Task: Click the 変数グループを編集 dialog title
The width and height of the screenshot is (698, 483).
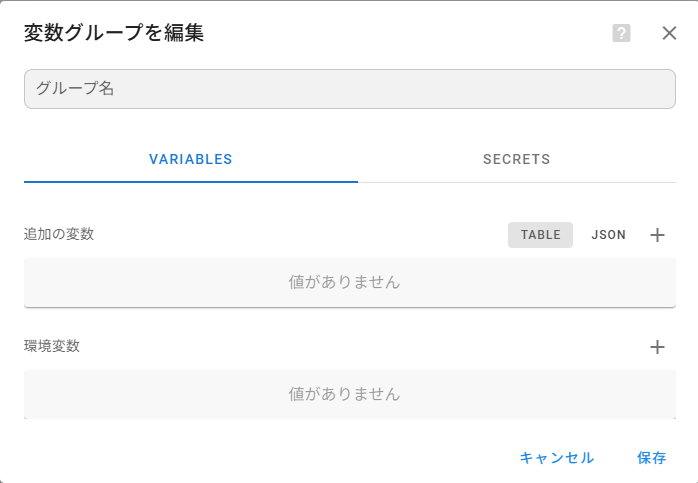Action: 114,33
